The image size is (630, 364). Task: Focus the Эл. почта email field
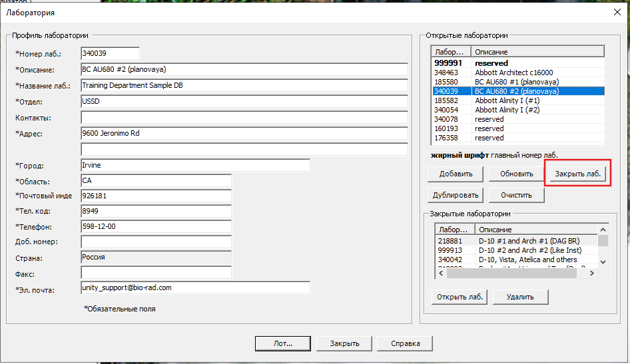195,288
